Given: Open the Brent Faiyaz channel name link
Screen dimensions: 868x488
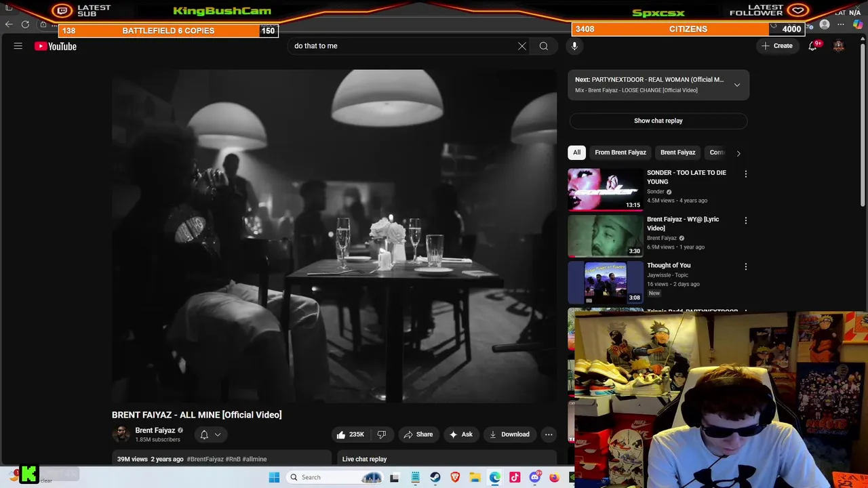Looking at the screenshot, I should [x=155, y=430].
